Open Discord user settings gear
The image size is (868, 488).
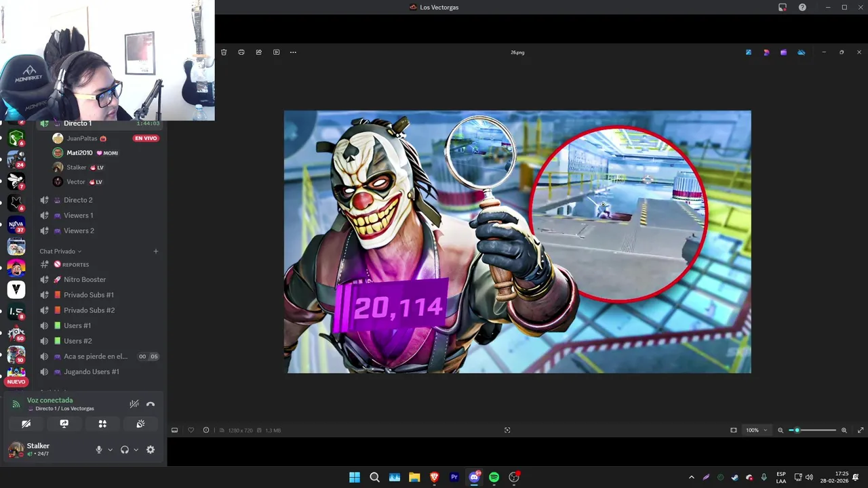[x=151, y=449]
